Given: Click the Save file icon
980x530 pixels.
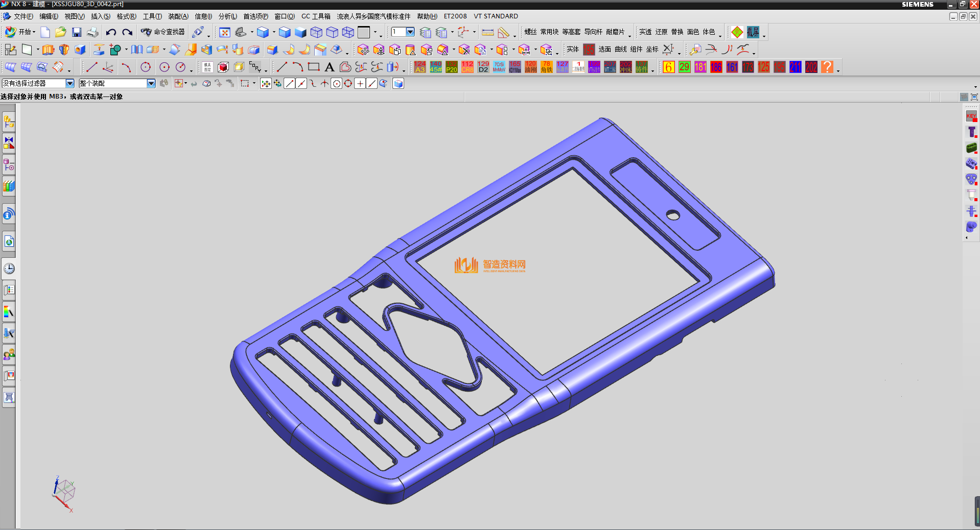Looking at the screenshot, I should (77, 33).
